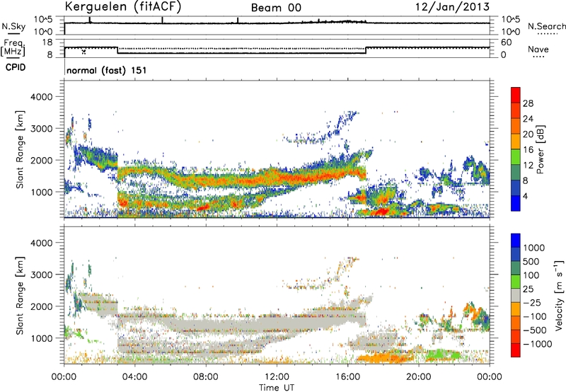Click the '-25' tick on Velocity colorbar
The image size is (566, 392).
tap(533, 303)
